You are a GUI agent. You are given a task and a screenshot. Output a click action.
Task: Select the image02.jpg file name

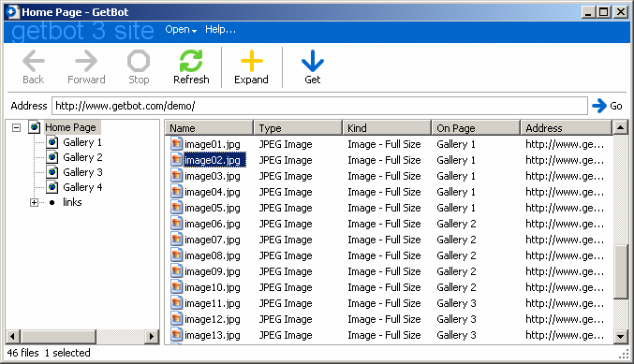(x=214, y=160)
